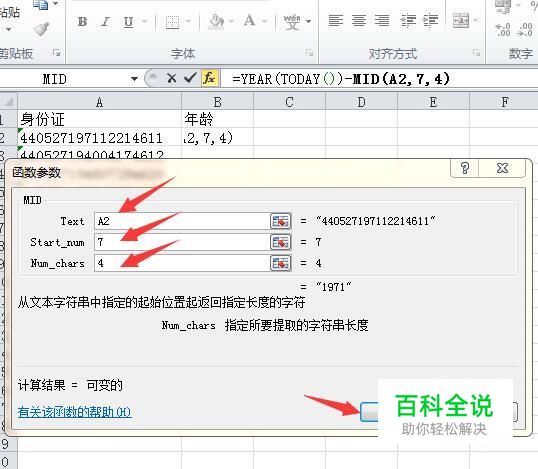Viewport: 538px width, 469px height.
Task: Center align text
Action: (359, 21)
